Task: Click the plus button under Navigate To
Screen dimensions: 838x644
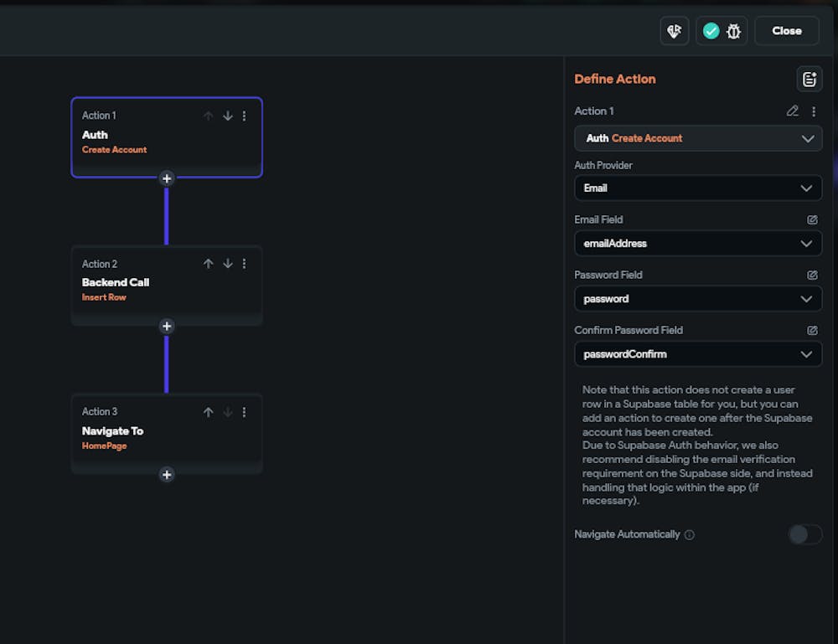Action: pos(167,475)
